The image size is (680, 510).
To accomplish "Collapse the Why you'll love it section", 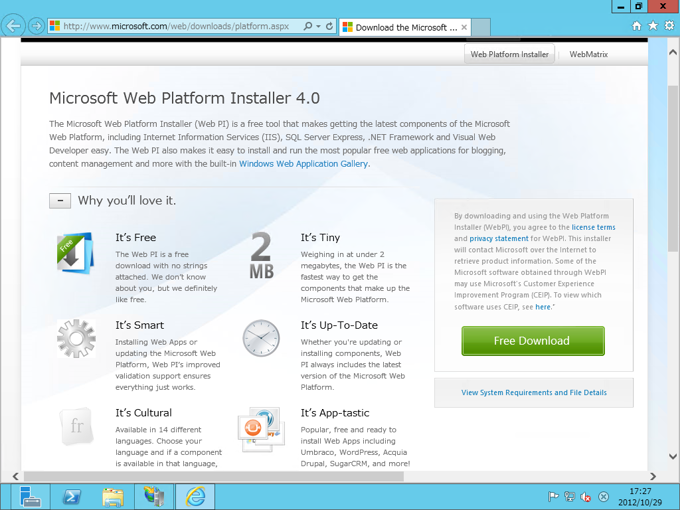I will tap(60, 201).
